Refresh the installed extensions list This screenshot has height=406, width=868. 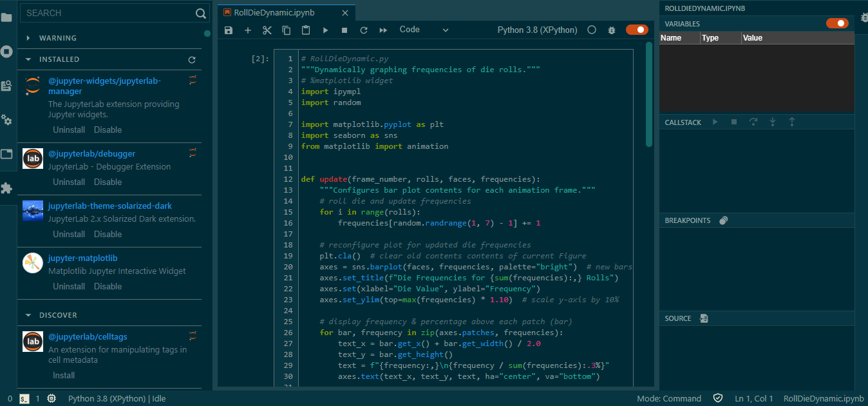(x=193, y=59)
